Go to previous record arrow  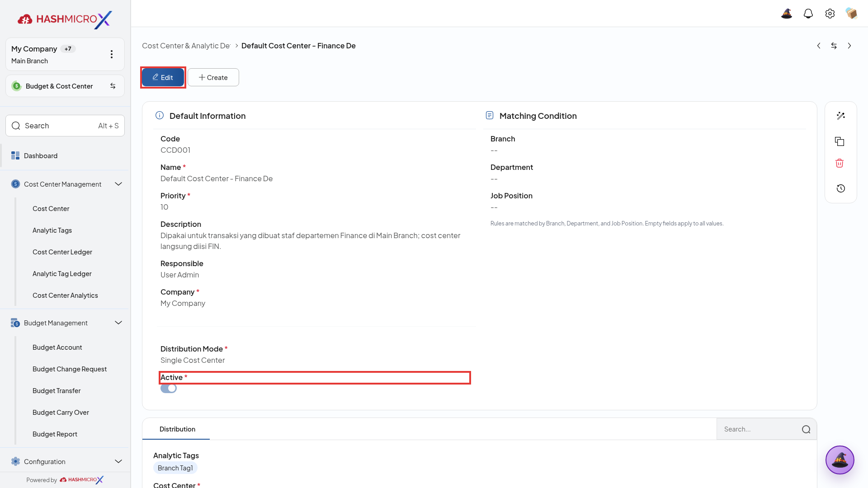[819, 46]
